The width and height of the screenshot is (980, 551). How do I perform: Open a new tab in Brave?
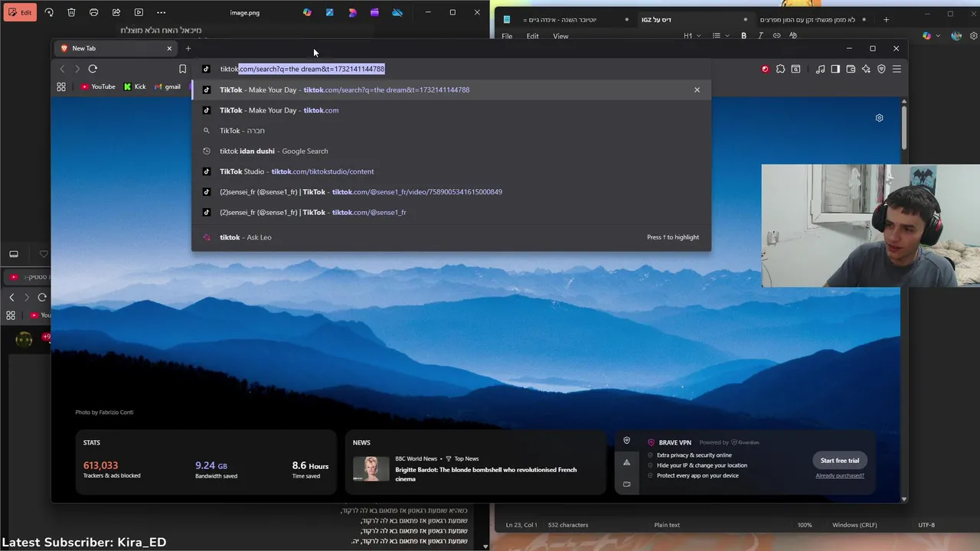coord(188,48)
